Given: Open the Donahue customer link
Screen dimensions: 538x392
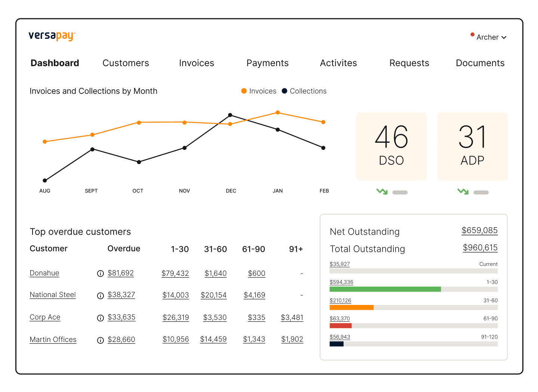Looking at the screenshot, I should [x=44, y=273].
